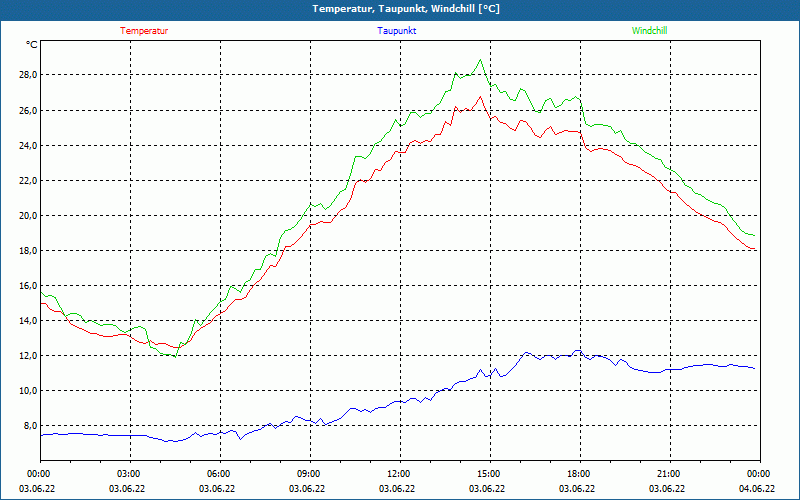This screenshot has height=500, width=800.
Task: Click the Taupunkt curve peak near 18:00
Action: (x=578, y=351)
